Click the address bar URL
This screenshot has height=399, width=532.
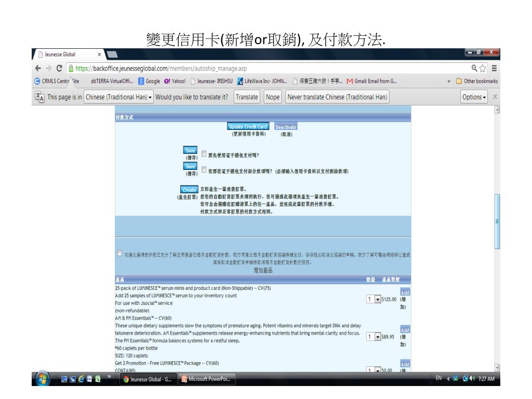coord(161,68)
